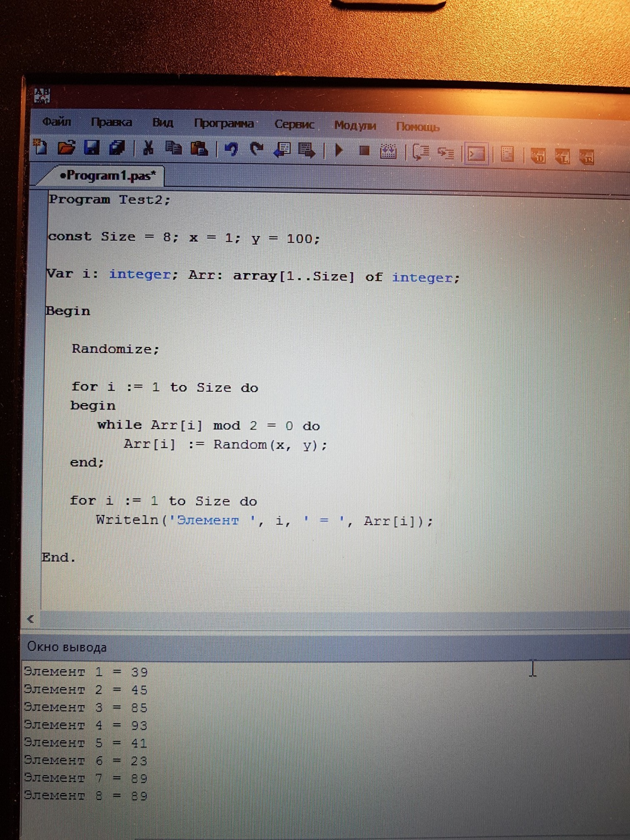
Task: Step into using the debug arrow icon
Action: 446,153
